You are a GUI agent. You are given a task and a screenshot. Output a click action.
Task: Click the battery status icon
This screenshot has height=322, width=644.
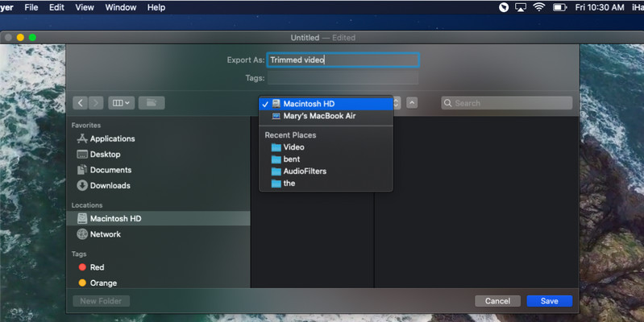click(559, 7)
